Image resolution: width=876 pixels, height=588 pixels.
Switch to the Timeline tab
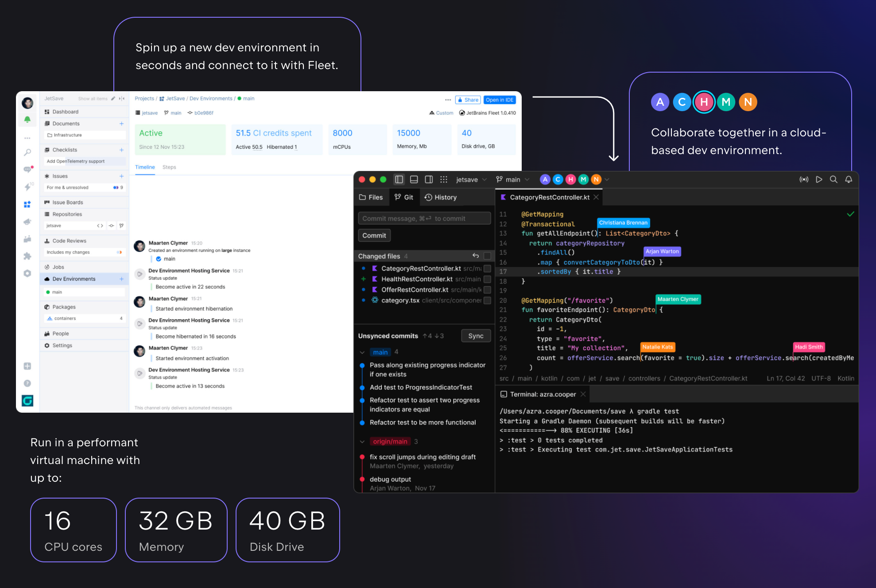tap(145, 167)
